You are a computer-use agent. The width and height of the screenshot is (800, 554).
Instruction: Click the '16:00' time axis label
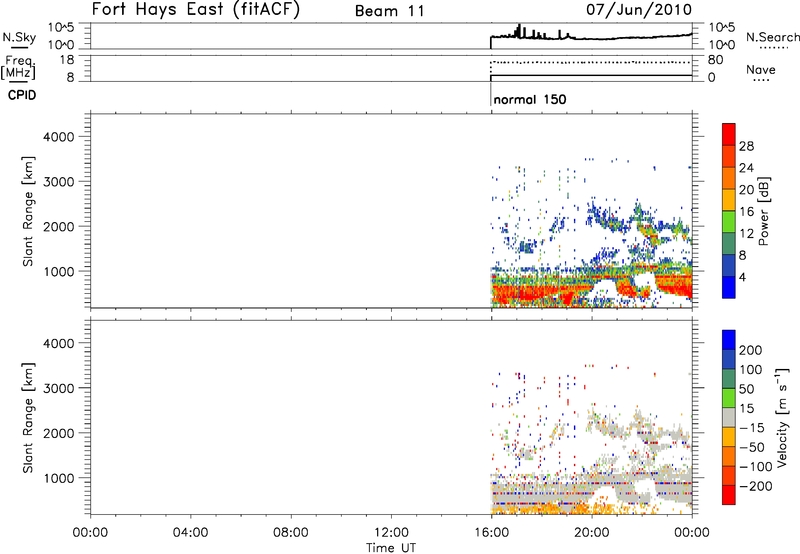pyautogui.click(x=491, y=533)
